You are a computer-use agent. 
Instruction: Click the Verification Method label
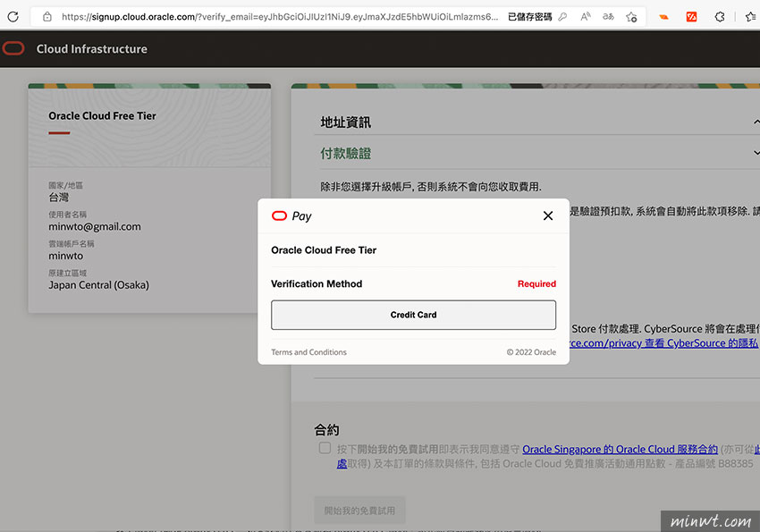point(317,284)
